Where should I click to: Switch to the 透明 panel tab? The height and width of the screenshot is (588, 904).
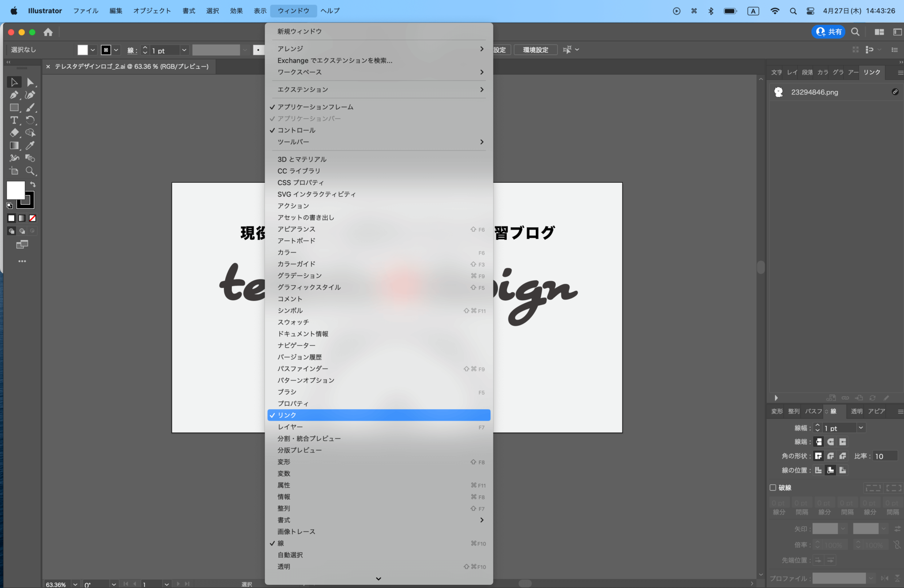[856, 411]
